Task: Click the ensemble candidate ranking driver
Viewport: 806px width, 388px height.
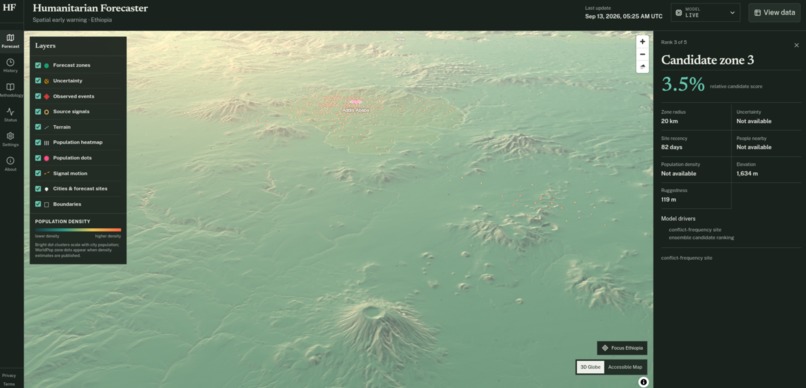Action: tap(701, 238)
